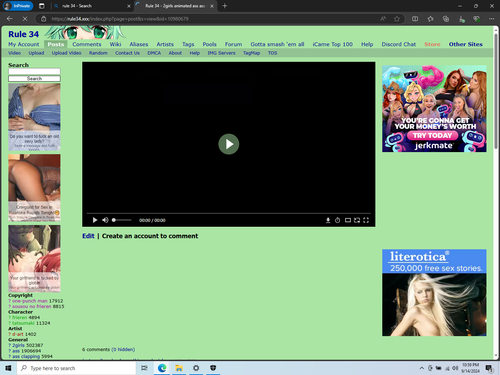View site information lock icon in the address bar
Image resolution: width=500 pixels, height=375 pixels.
44,19
